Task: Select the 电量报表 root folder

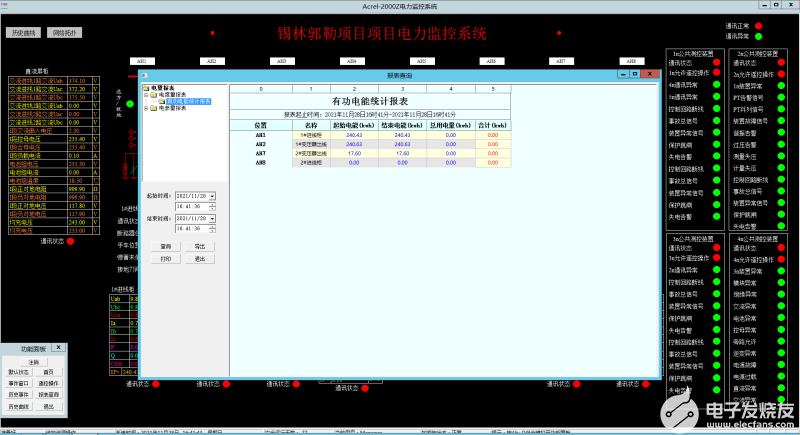Action: 162,88
